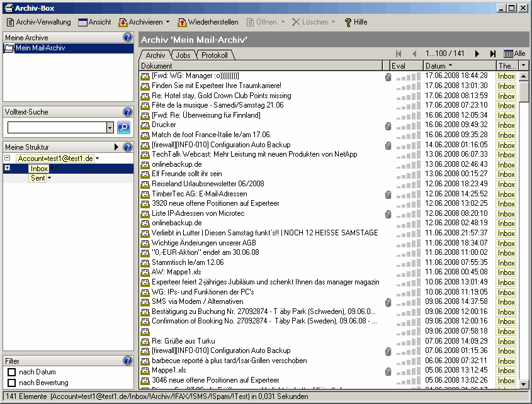The width and height of the screenshot is (532, 404).
Task: Run full-text search with magnifier icon
Action: coord(123,127)
